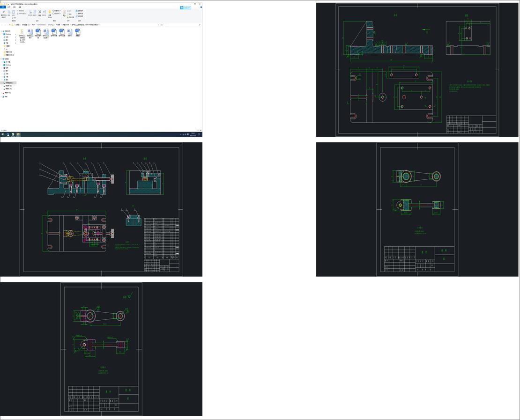Click the Up one level arrow
This screenshot has width=520, height=420.
pyautogui.click(x=10, y=25)
